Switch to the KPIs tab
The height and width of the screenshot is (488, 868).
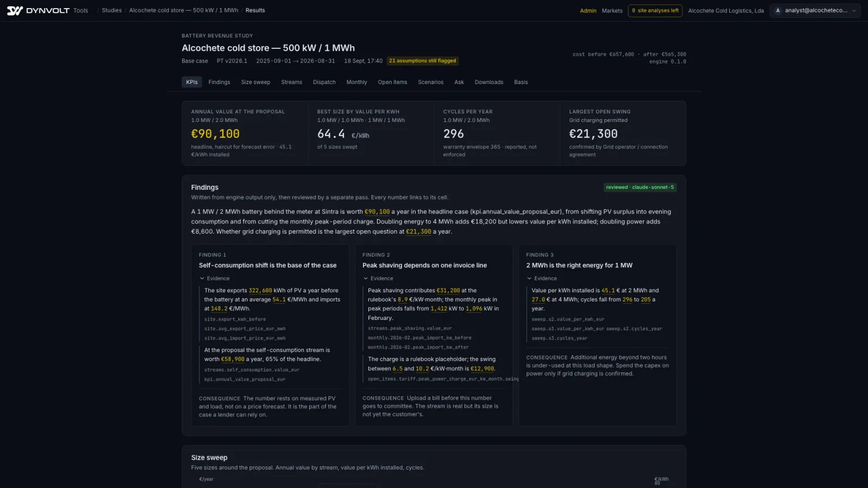pyautogui.click(x=192, y=82)
